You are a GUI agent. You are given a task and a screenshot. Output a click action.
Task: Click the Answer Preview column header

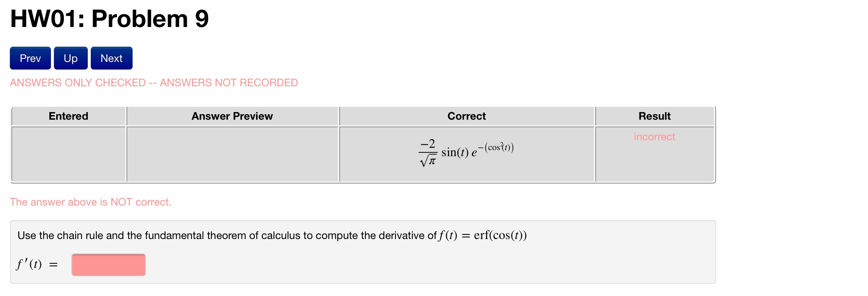[x=232, y=116]
